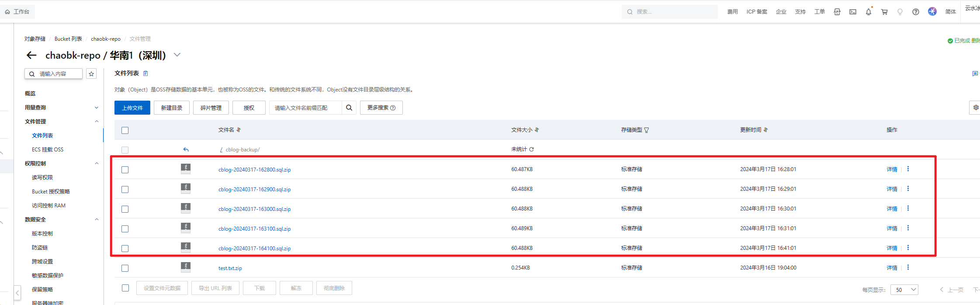Open ECS 挂载 OSS in the sidebar
980x305 pixels.
pos(48,150)
